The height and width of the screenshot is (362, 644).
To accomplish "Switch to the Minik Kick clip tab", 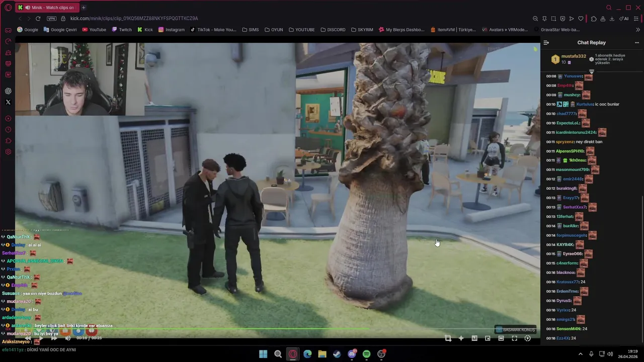I will tap(48, 8).
